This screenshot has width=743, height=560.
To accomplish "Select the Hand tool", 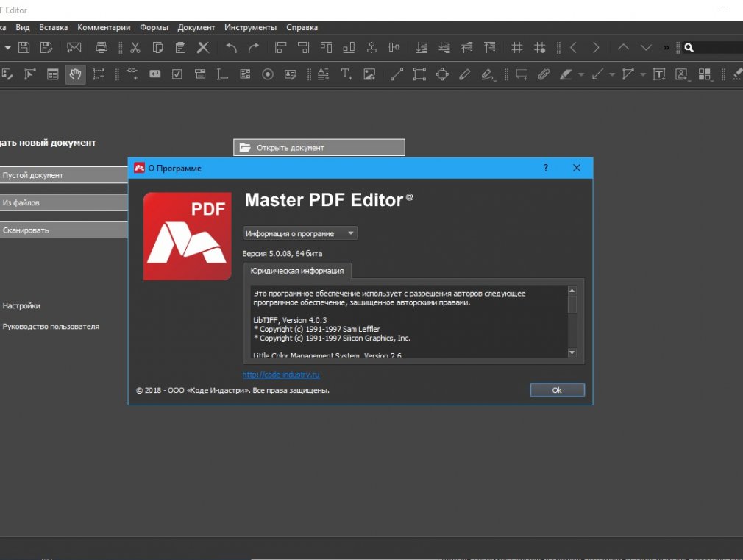I will click(x=75, y=74).
